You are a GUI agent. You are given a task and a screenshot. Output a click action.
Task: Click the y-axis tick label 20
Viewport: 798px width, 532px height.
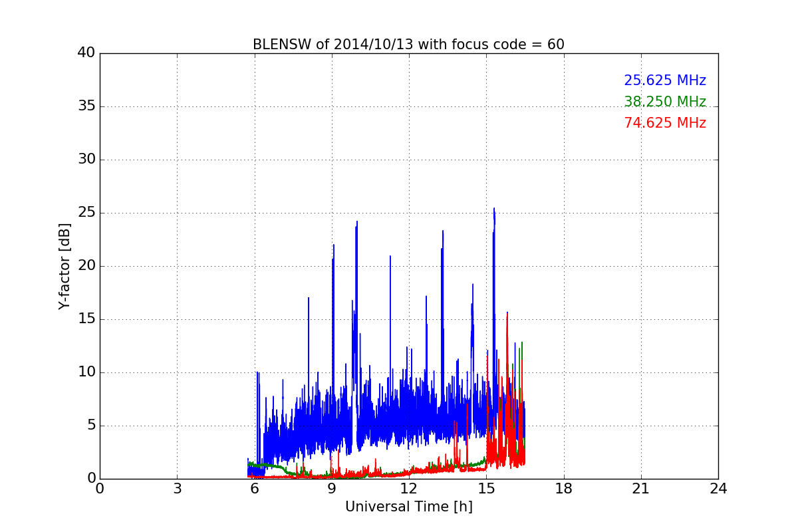point(86,266)
